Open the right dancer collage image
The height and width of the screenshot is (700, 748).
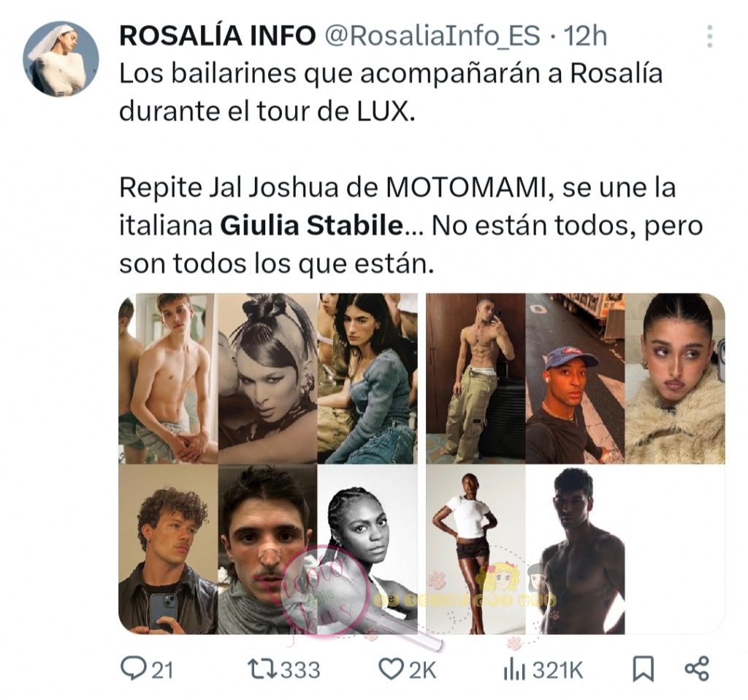tap(576, 464)
